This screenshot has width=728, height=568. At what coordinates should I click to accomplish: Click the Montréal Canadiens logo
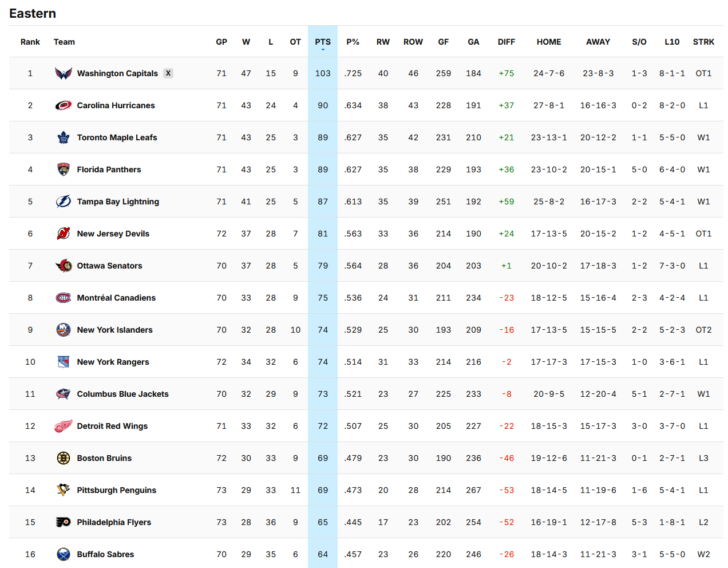click(x=64, y=298)
